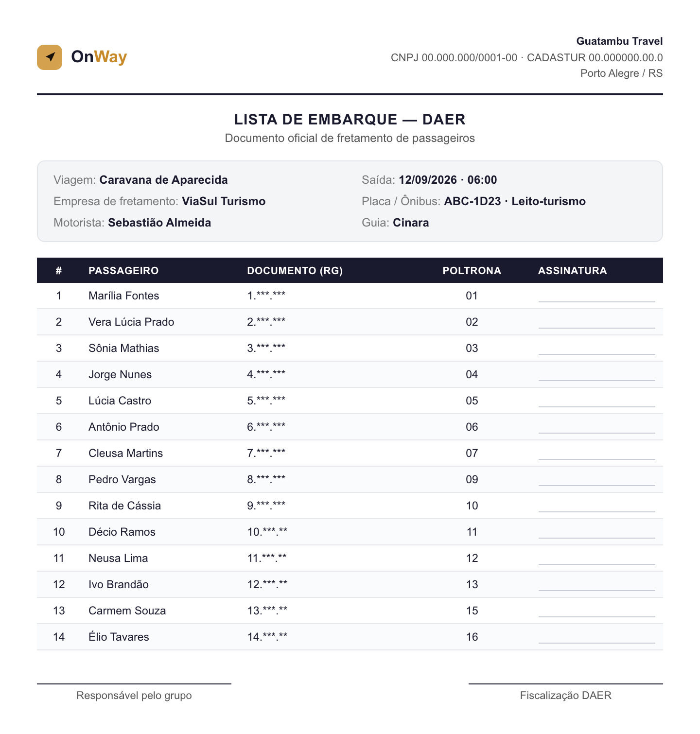This screenshot has height=734, width=700.
Task: Click the signature line for Élio Tavares
Action: coord(596,643)
